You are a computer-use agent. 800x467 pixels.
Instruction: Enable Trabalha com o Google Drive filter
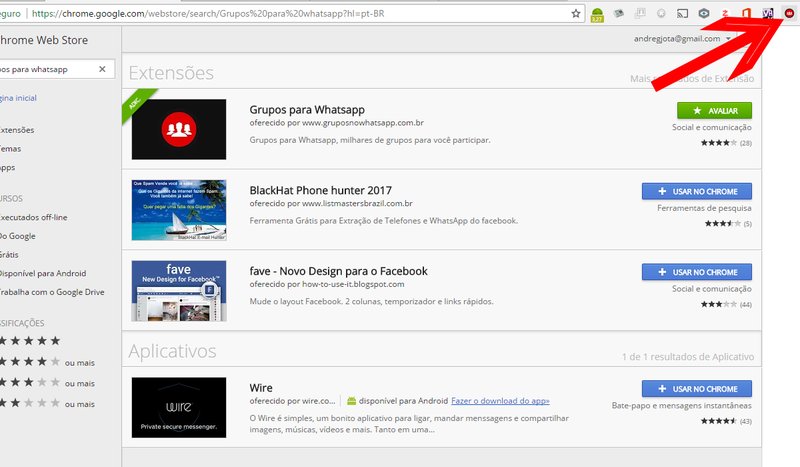[52, 292]
